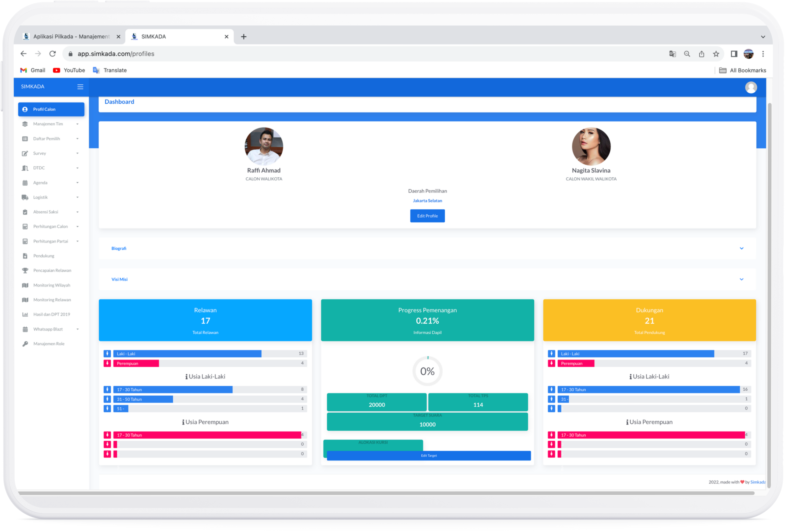
Task: Click the bookmark star icon in address bar
Action: click(716, 54)
